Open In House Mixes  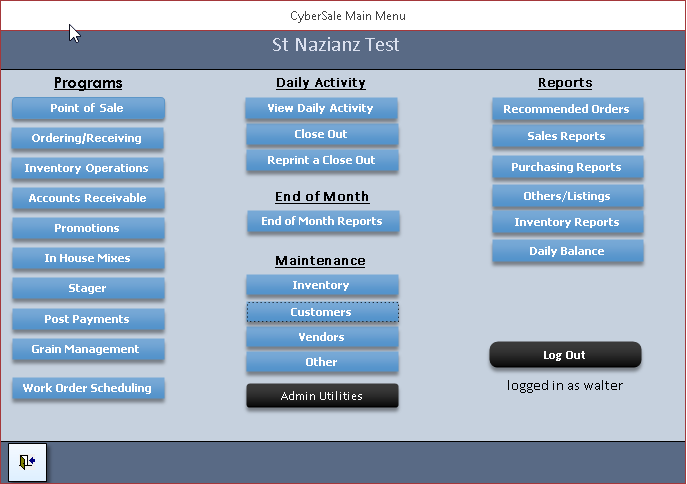88,258
